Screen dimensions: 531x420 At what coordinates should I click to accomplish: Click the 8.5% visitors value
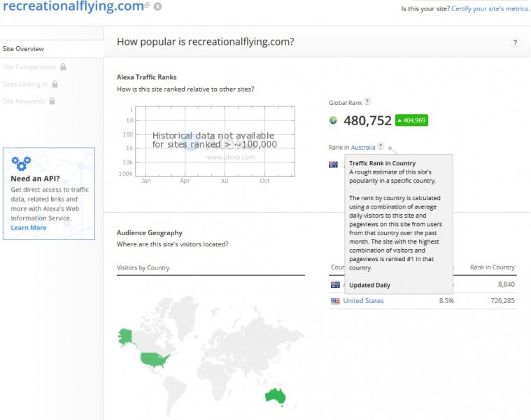click(x=446, y=301)
